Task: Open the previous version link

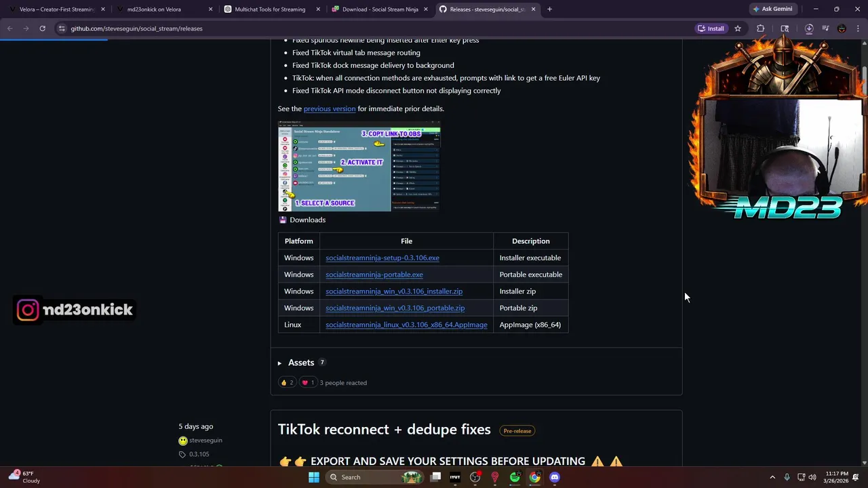Action: point(330,108)
